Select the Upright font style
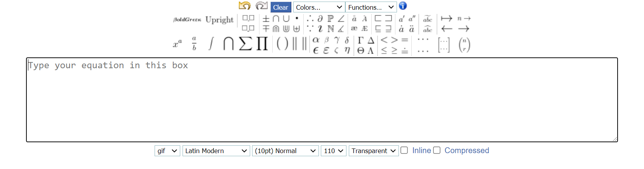This screenshot has height=169, width=644. (219, 20)
